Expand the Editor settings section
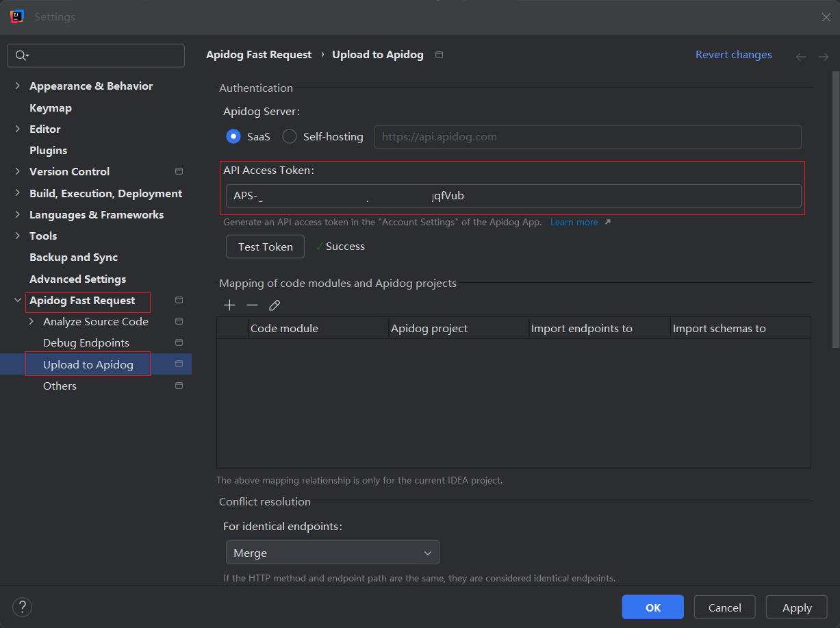840x628 pixels. pyautogui.click(x=17, y=129)
